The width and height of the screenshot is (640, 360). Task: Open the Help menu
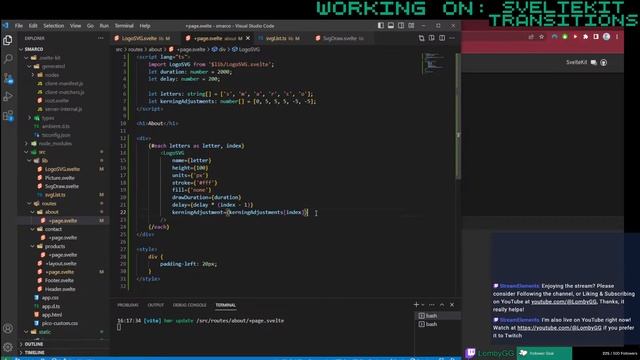click(145, 26)
